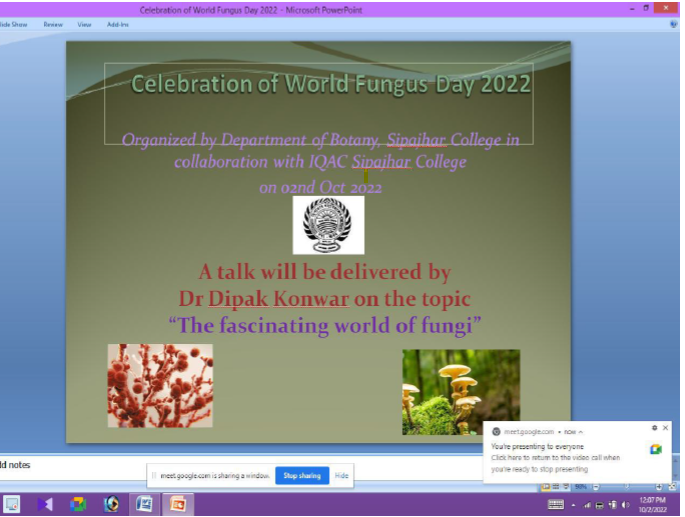Image resolution: width=685 pixels, height=517 pixels.
Task: Open the Review ribbon tab
Action: coord(52,24)
